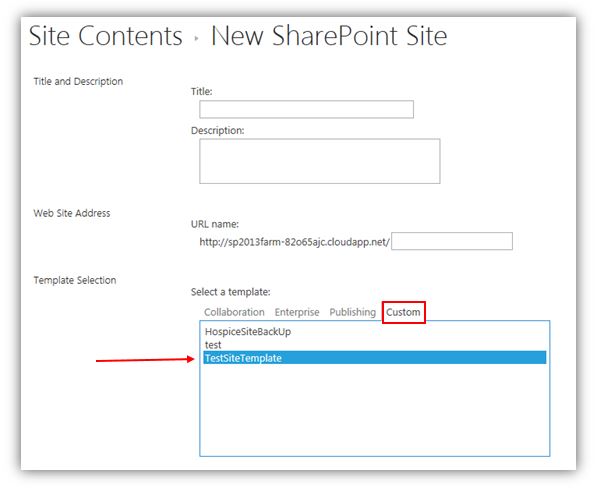Click the Web Site Address section label

[72, 213]
